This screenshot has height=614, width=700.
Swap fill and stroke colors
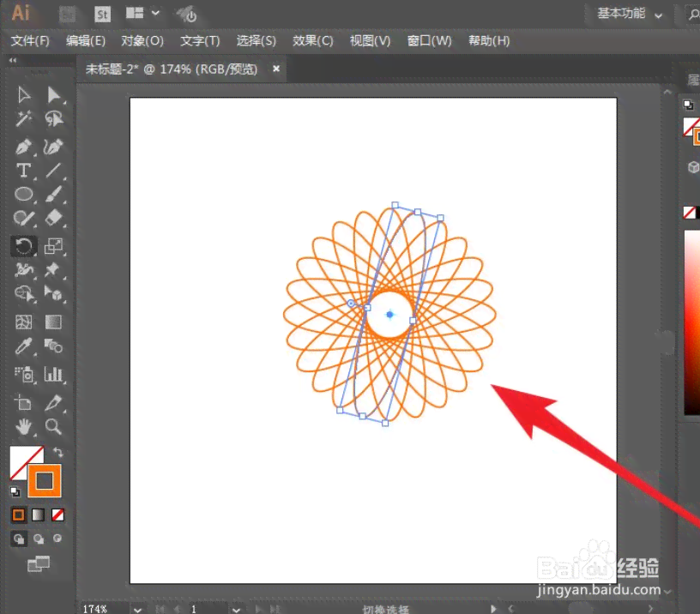click(x=58, y=452)
